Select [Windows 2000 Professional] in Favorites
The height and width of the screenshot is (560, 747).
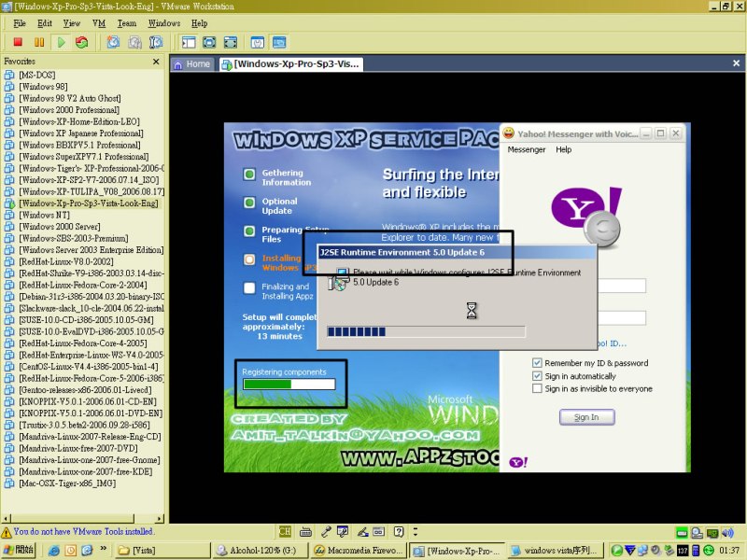pos(69,110)
